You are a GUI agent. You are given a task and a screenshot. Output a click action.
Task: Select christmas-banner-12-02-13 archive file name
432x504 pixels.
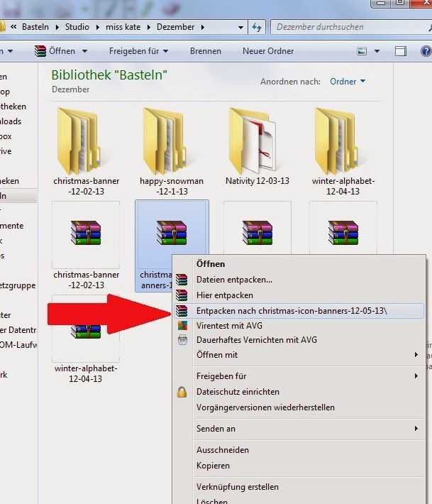[x=86, y=280]
